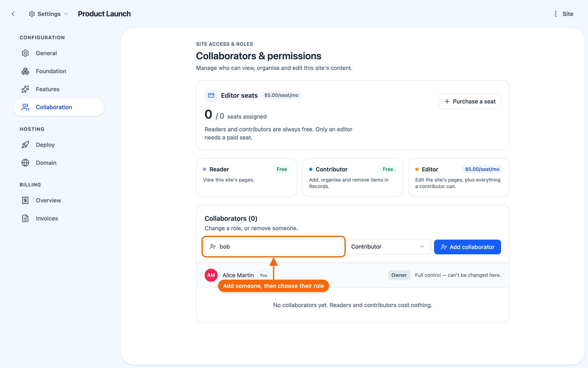The image size is (588, 368).
Task: Click the Free badge on Contributor card
Action: (388, 169)
